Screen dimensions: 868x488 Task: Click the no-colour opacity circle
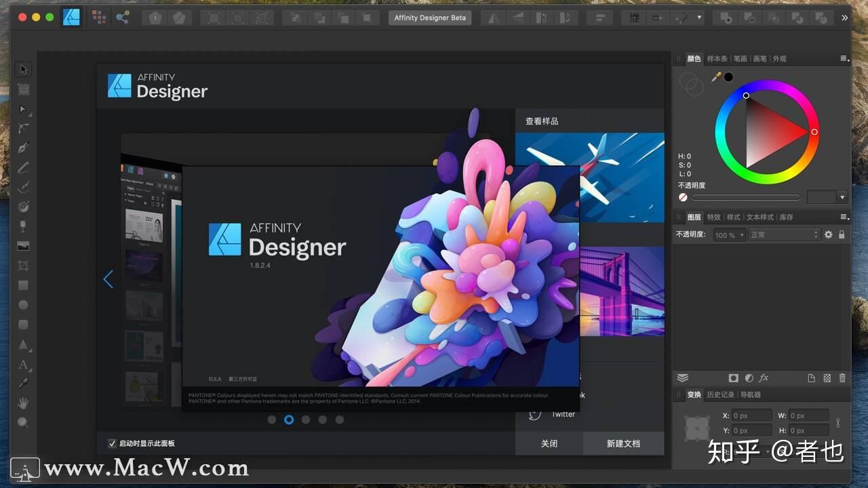tap(683, 197)
